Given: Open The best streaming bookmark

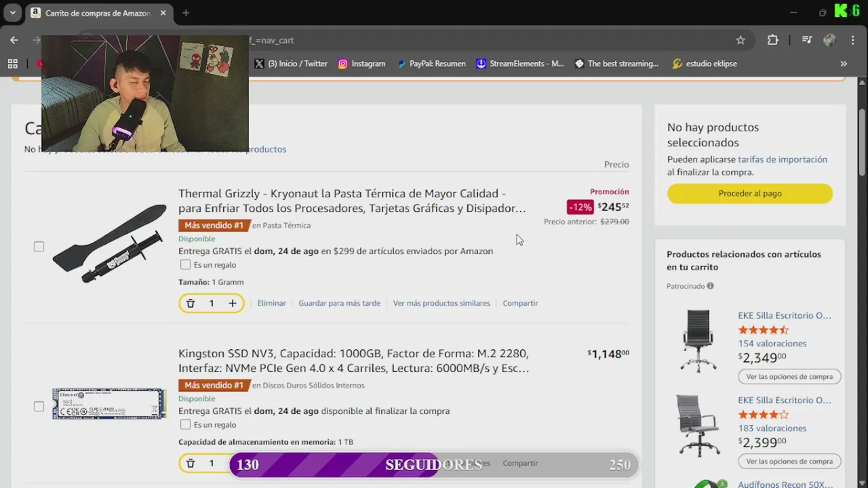Looking at the screenshot, I should (616, 64).
